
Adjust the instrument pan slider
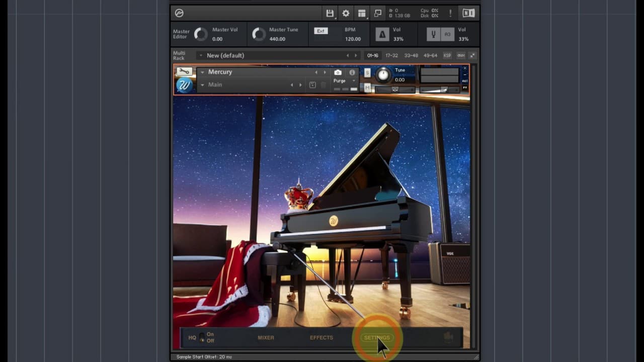395,89
